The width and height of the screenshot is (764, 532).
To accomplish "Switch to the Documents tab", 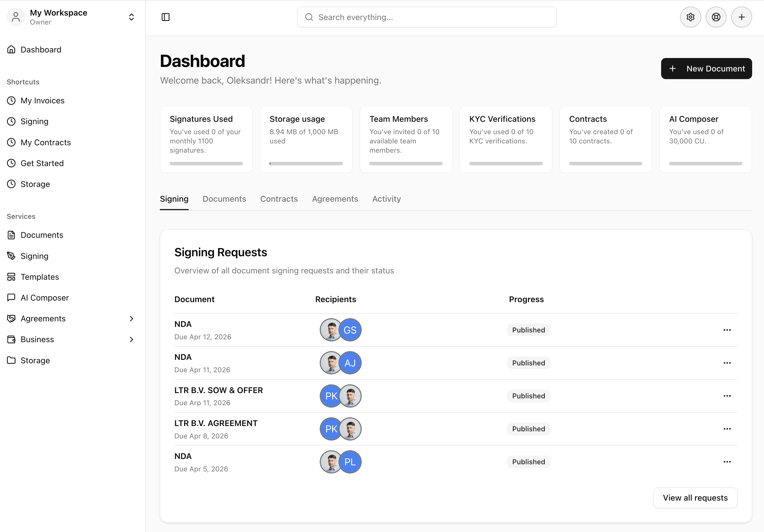I will (x=224, y=199).
